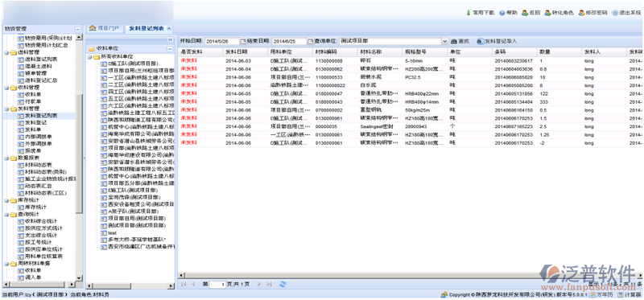644x300 pixels.
Task: Switch to the 项目门户 tab
Action: pyautogui.click(x=105, y=28)
